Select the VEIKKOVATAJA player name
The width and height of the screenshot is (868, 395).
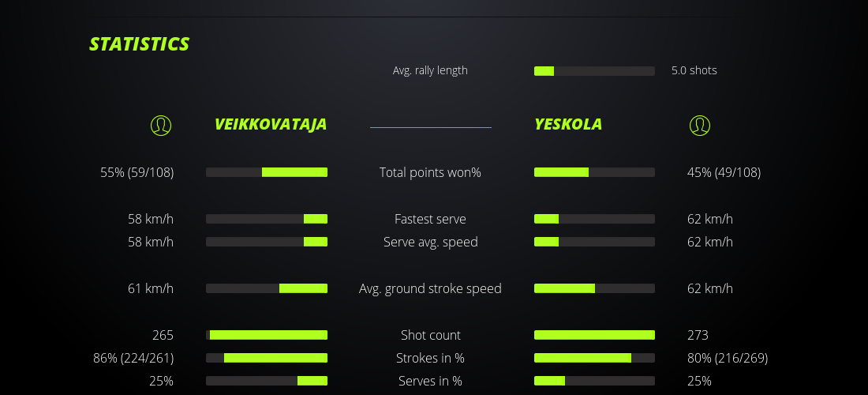tap(271, 124)
